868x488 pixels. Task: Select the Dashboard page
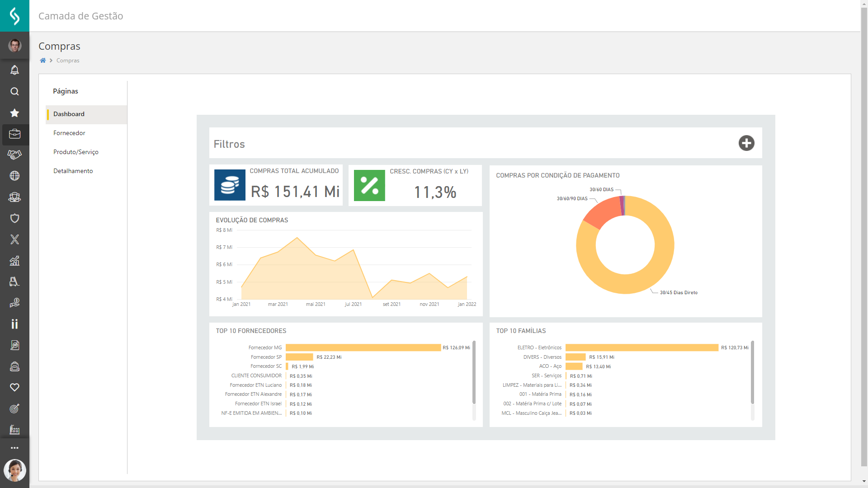pyautogui.click(x=69, y=114)
